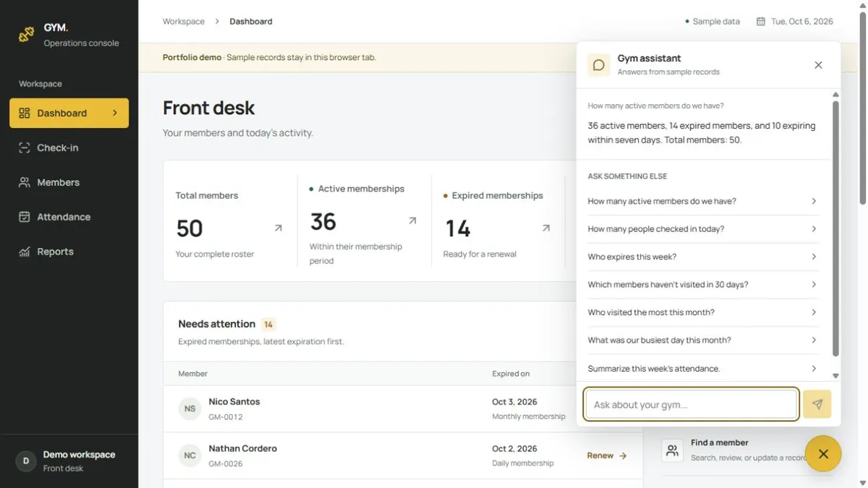
Task: Click the GYM dumbbell logo icon
Action: pyautogui.click(x=27, y=34)
